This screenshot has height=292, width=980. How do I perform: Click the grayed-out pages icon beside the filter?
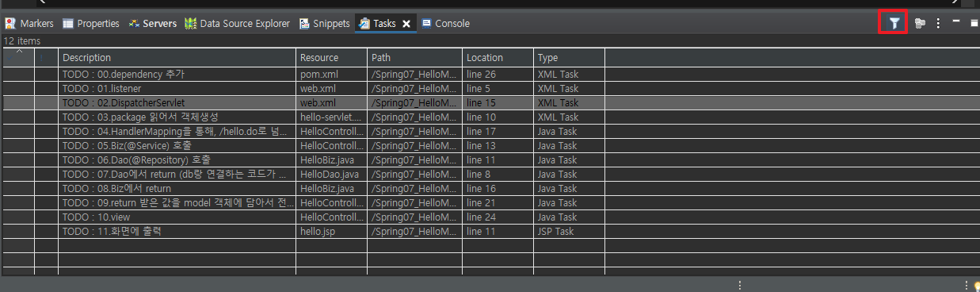[919, 23]
